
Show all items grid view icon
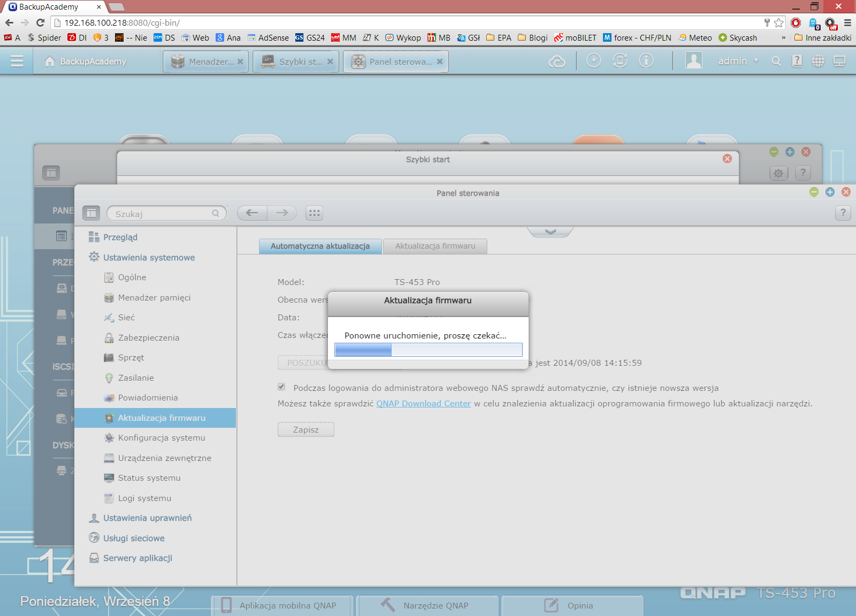click(315, 213)
